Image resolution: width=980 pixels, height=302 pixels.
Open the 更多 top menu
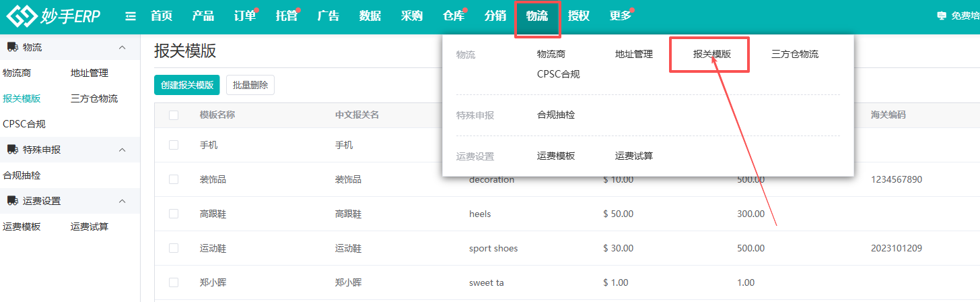(621, 16)
